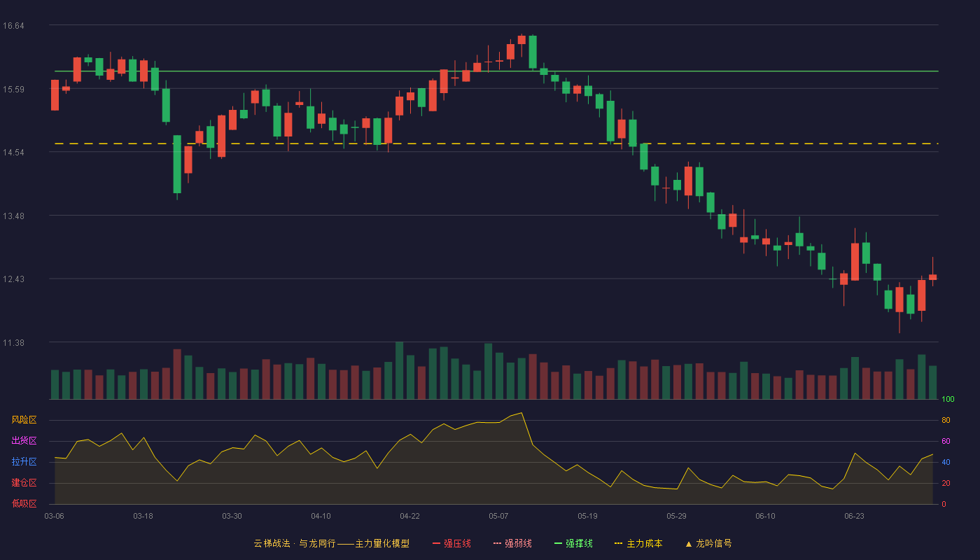
Task: Toggle the 主力成本 legend label
Action: point(644,543)
